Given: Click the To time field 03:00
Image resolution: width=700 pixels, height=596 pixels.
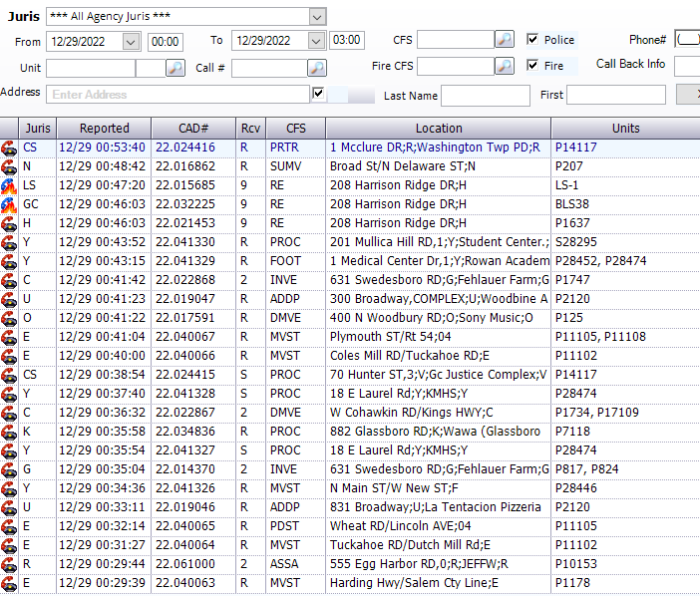Looking at the screenshot, I should (346, 40).
